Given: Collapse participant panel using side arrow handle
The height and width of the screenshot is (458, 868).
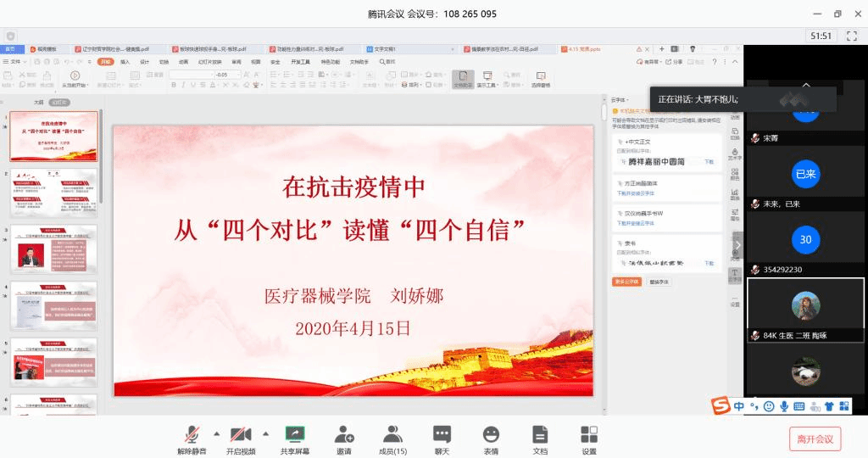Looking at the screenshot, I should [737, 245].
